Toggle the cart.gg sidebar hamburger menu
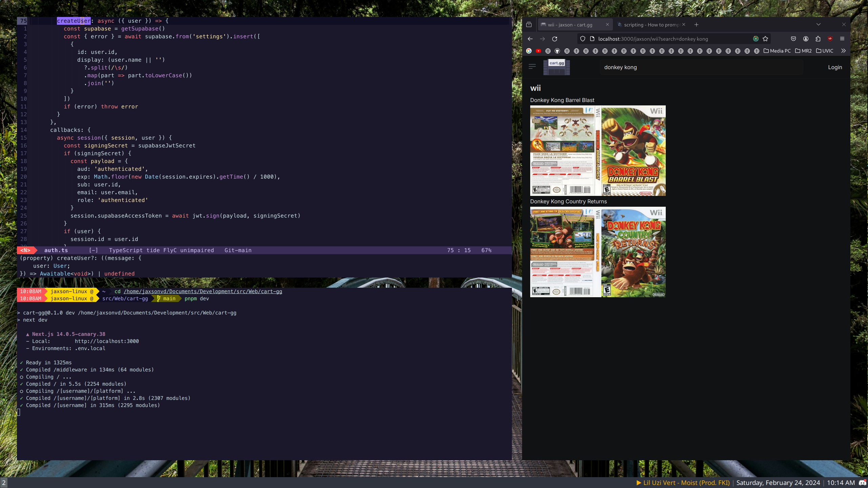Screen dimensions: 868x488 [x=532, y=67]
